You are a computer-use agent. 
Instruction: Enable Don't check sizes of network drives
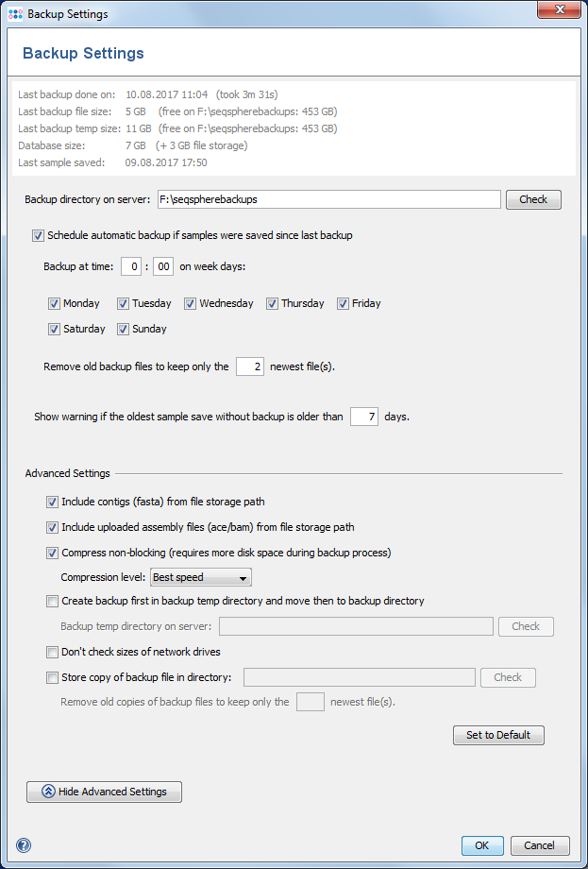coord(52,652)
